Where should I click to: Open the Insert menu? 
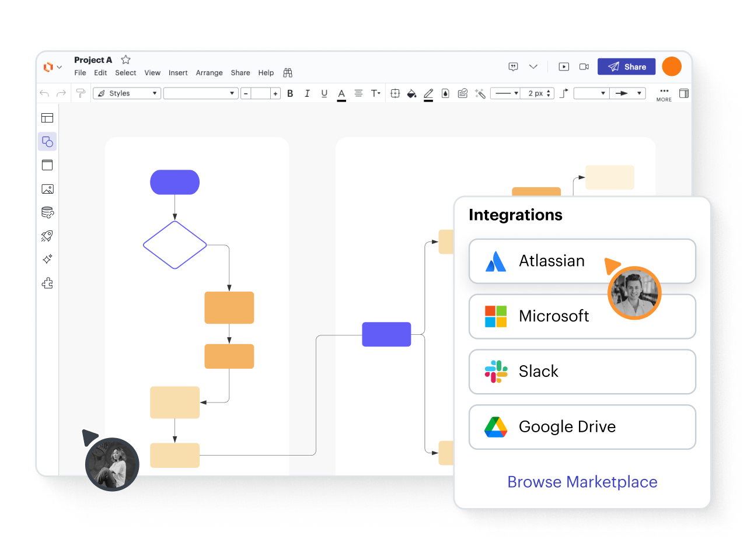click(x=178, y=73)
